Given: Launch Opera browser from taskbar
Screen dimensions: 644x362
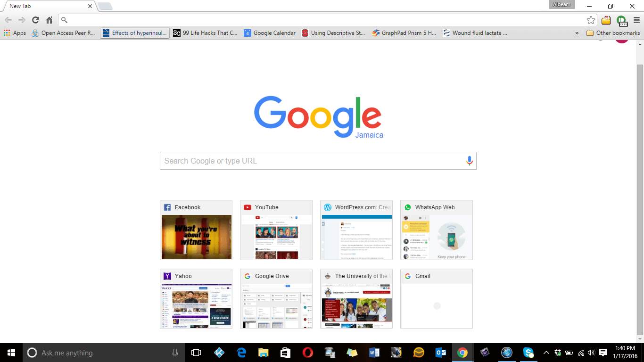Looking at the screenshot, I should 307,353.
